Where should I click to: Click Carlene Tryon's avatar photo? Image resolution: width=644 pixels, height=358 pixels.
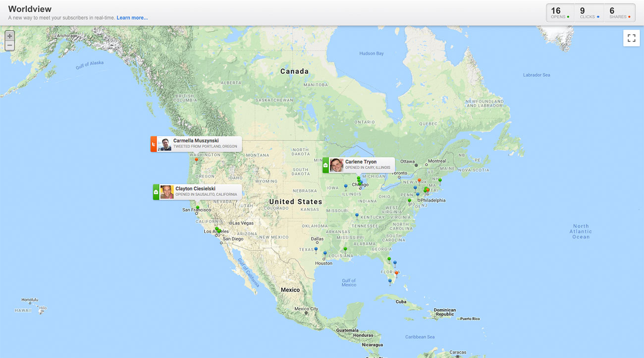coord(336,165)
